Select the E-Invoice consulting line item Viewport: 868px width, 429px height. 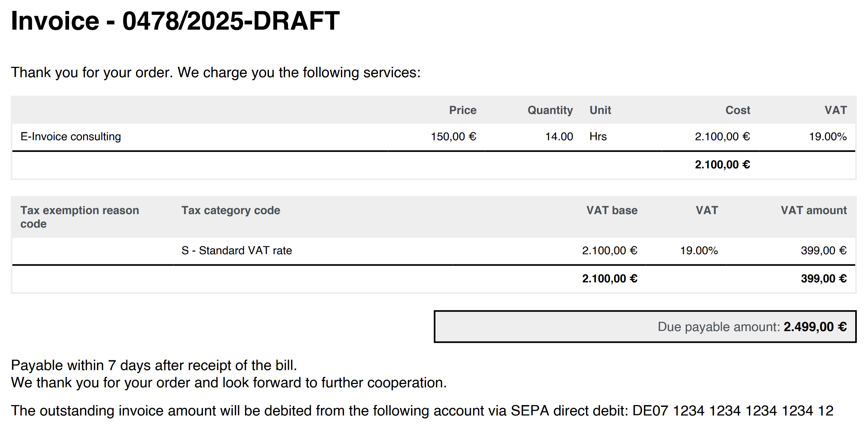pyautogui.click(x=71, y=136)
